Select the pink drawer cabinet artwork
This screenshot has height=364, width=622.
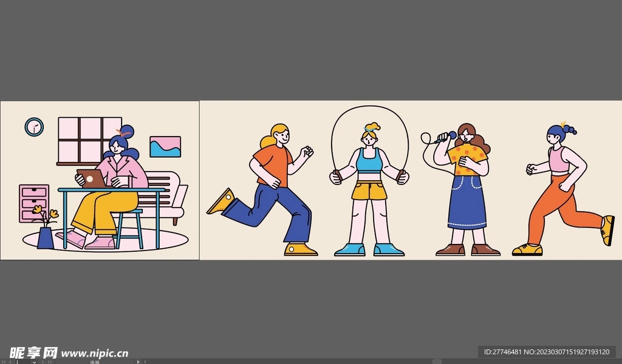click(x=34, y=203)
